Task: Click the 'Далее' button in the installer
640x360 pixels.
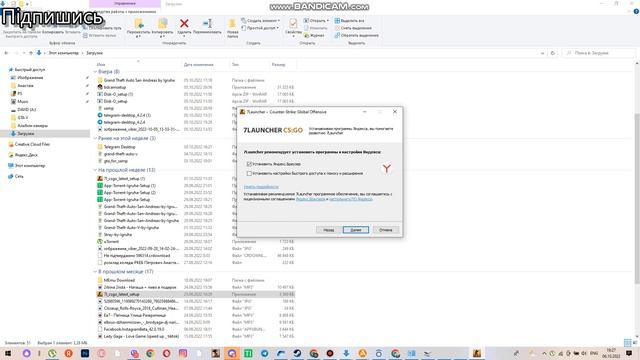Action: [x=356, y=230]
